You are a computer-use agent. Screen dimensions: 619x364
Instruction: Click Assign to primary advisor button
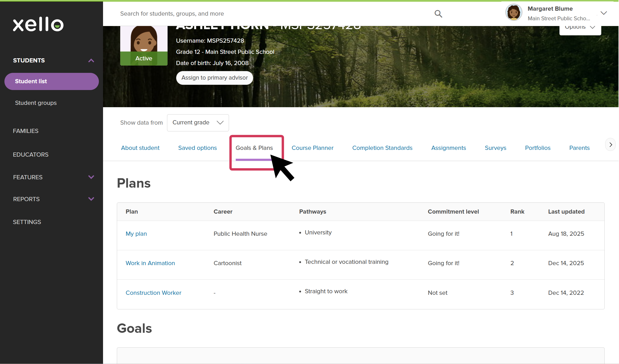click(214, 78)
